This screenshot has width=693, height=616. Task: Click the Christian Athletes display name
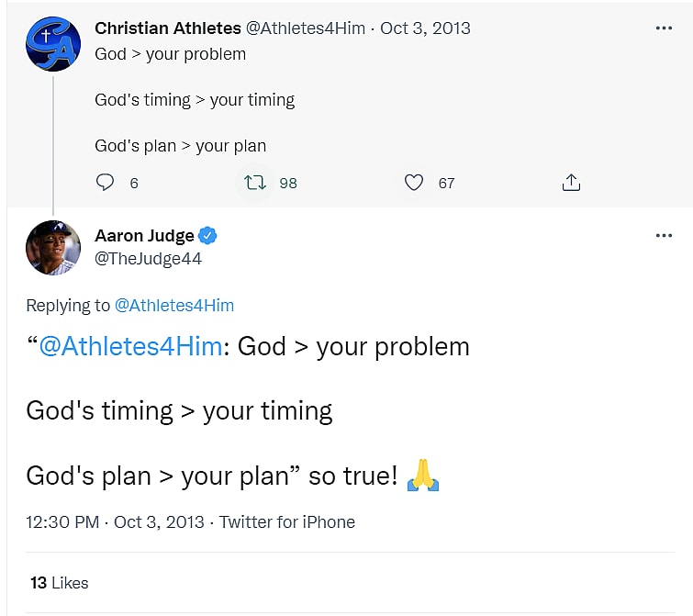(x=168, y=28)
